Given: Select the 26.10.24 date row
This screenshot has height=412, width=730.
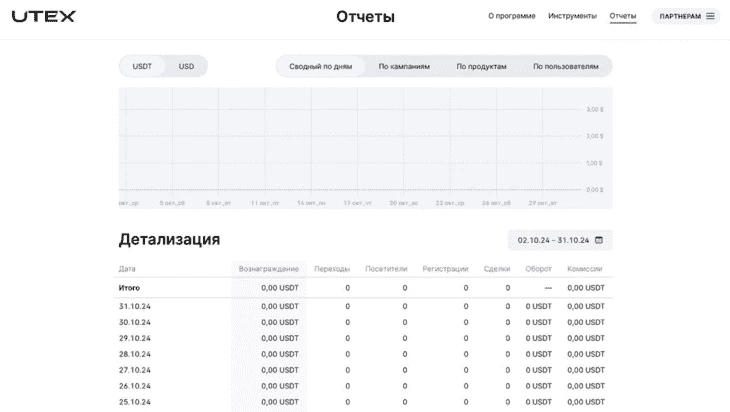Looking at the screenshot, I should click(363, 386).
